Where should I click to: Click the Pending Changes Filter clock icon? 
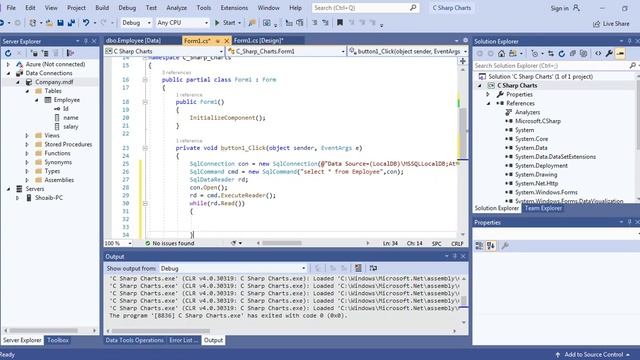click(534, 53)
